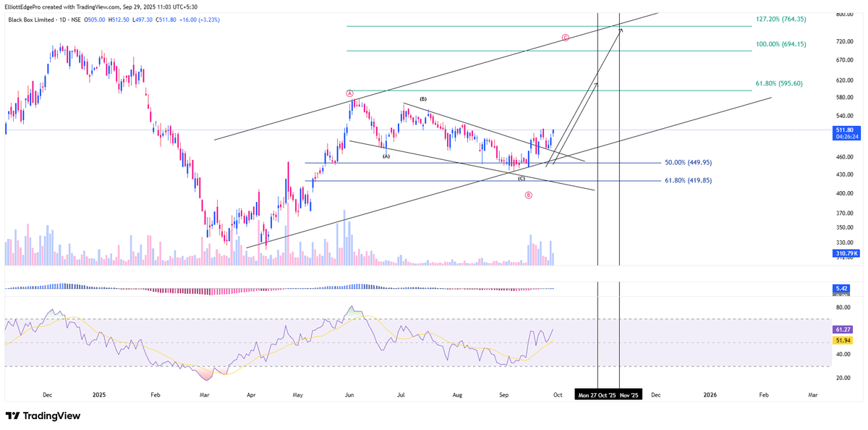This screenshot has width=868, height=430.
Task: Select the 100.00% (694.15) Fibonacci label
Action: tap(780, 44)
